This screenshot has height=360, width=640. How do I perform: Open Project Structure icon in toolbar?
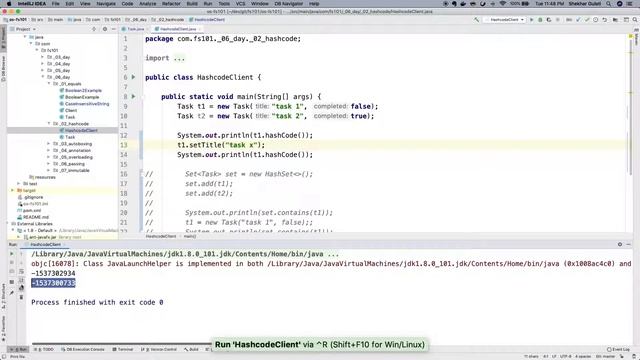coord(615,20)
